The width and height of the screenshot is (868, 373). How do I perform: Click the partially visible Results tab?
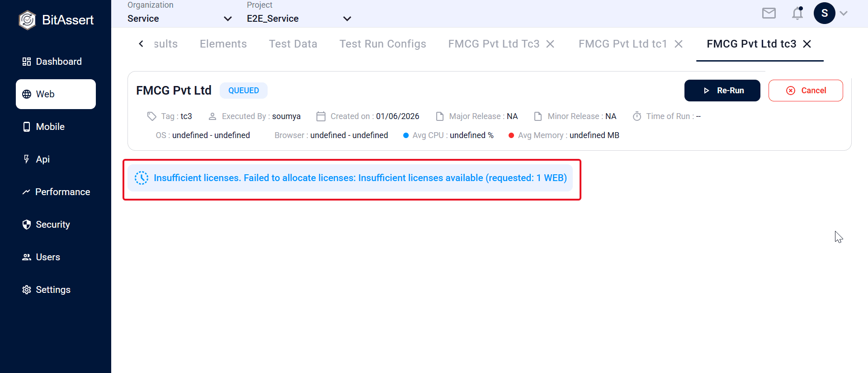[165, 44]
